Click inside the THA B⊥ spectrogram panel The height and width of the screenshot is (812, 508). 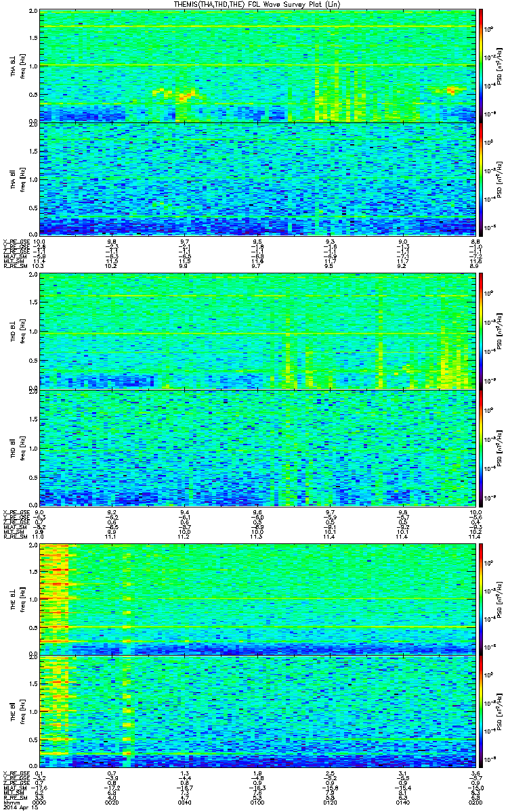click(x=257, y=66)
